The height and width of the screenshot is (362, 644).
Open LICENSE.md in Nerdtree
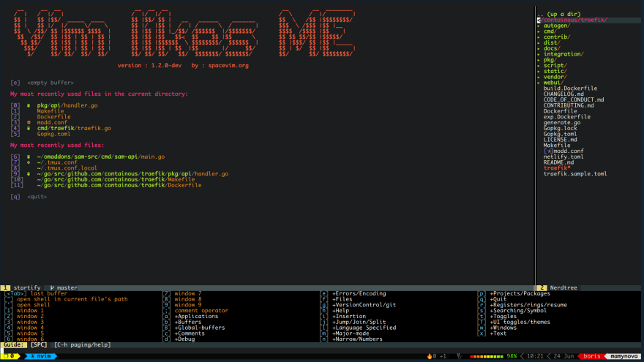click(561, 140)
